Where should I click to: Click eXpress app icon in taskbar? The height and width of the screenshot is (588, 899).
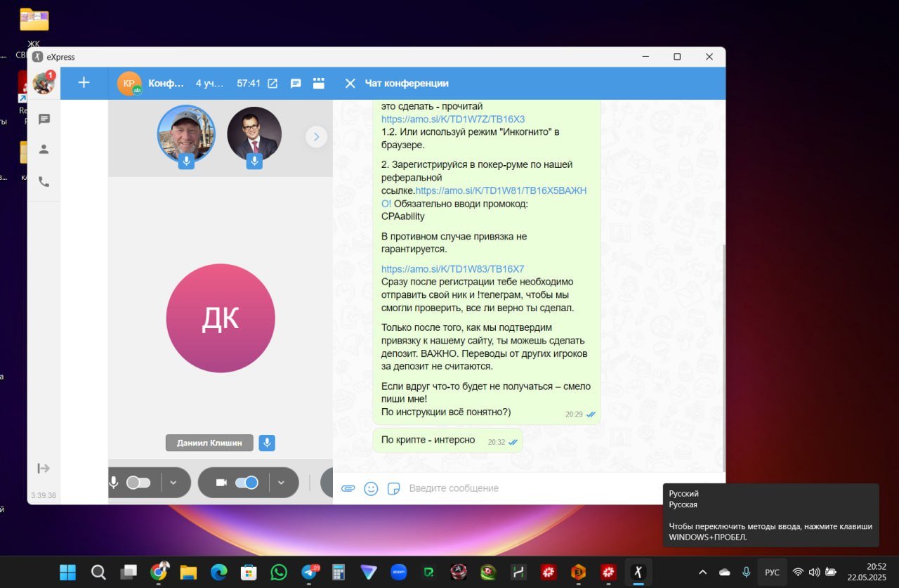click(638, 572)
